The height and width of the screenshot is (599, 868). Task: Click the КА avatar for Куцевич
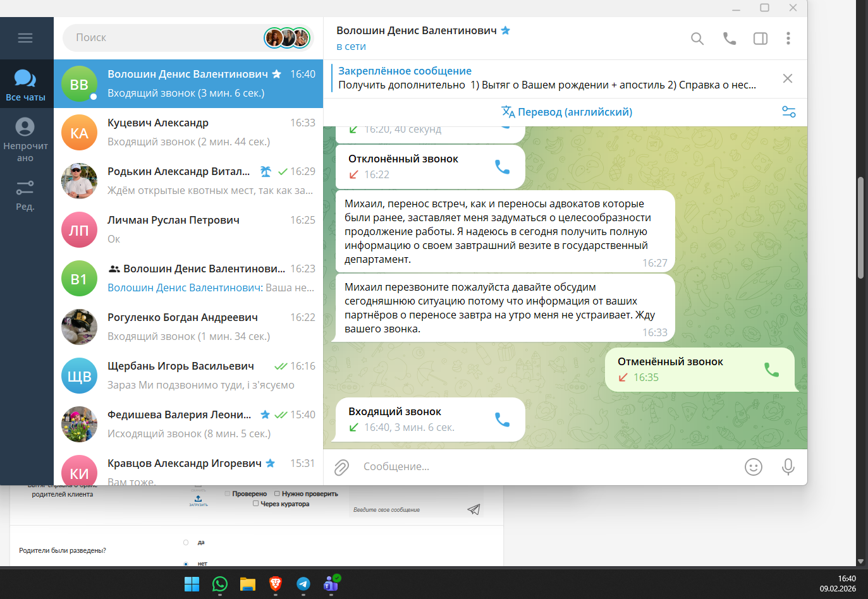(x=79, y=133)
